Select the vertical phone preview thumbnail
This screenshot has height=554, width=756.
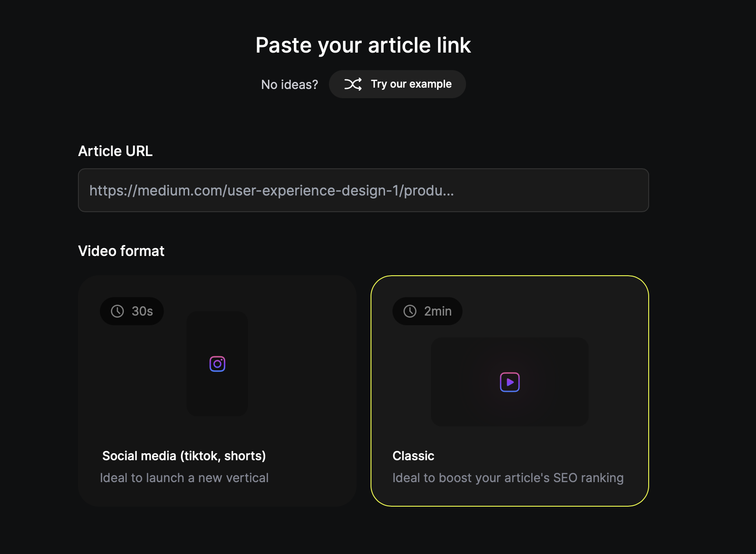click(x=217, y=364)
